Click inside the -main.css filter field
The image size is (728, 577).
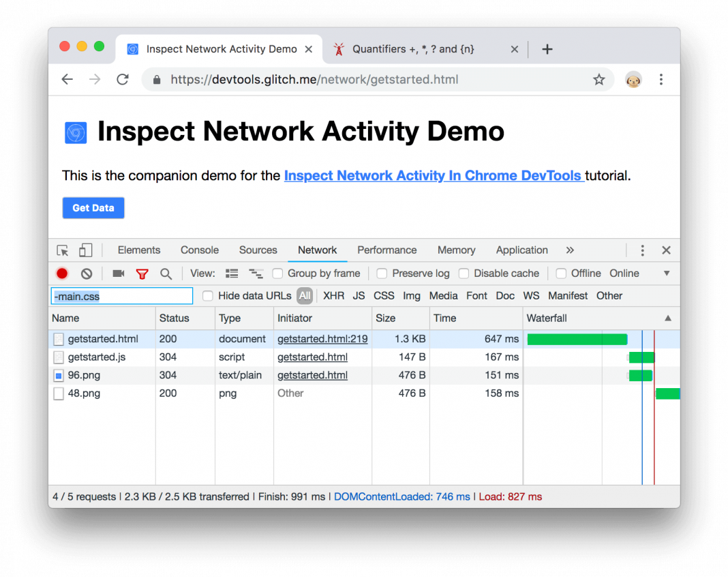[121, 295]
